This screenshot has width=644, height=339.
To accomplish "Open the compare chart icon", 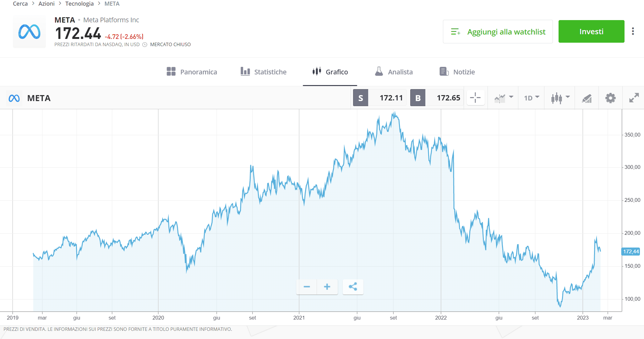I will [499, 98].
